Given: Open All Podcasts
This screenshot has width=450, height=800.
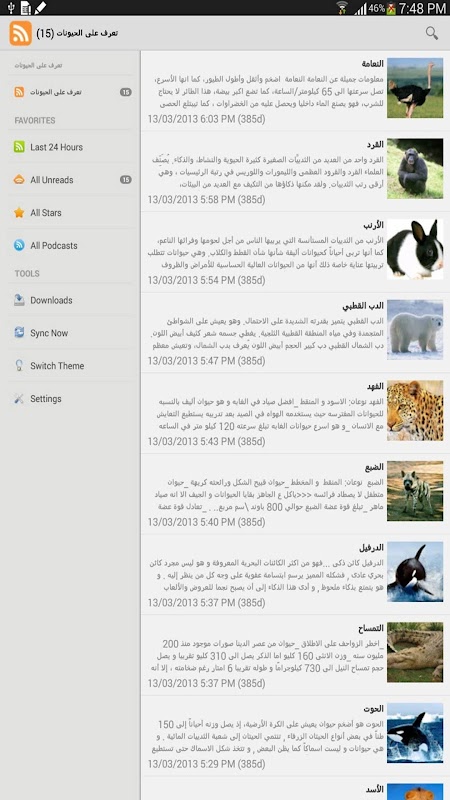Looking at the screenshot, I should (x=54, y=245).
